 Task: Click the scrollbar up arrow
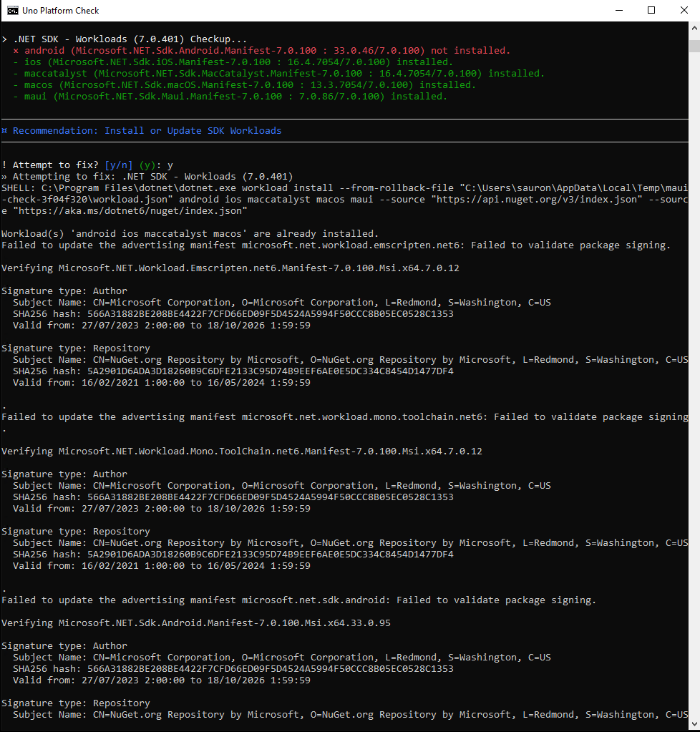(x=693, y=29)
